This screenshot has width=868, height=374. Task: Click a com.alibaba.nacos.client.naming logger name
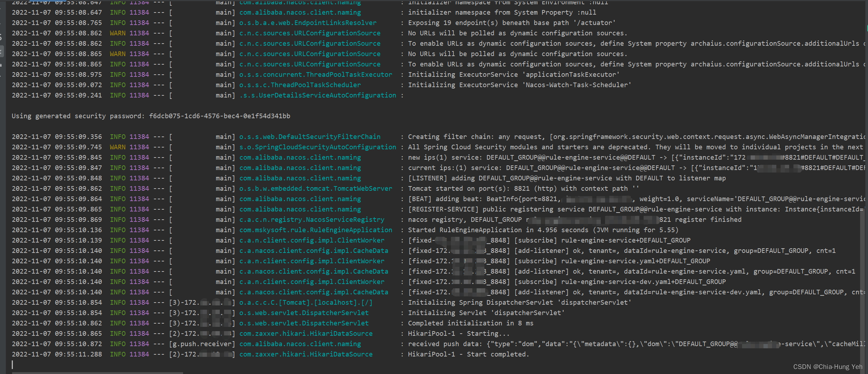(x=300, y=157)
